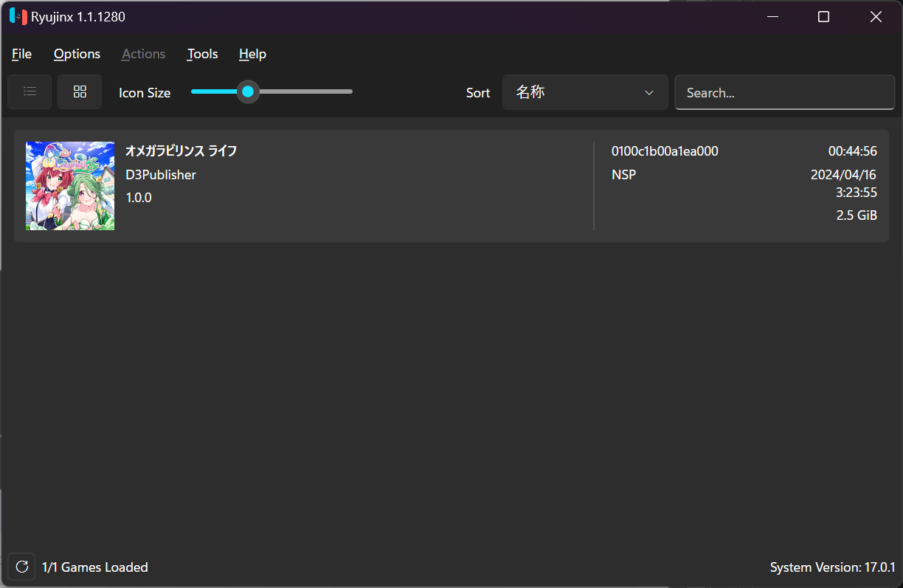Click the refresh game list icon
The height and width of the screenshot is (588, 903).
point(22,567)
